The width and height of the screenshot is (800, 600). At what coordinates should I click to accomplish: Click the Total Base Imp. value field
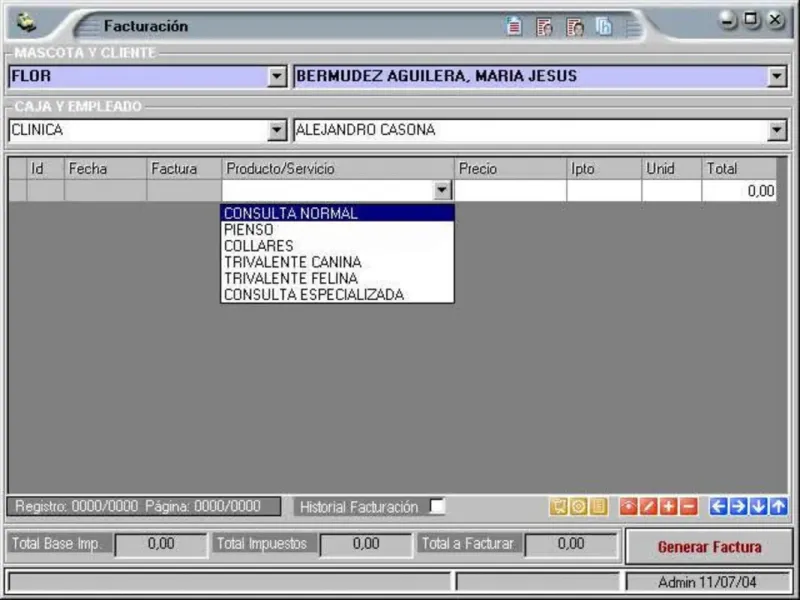(x=161, y=544)
